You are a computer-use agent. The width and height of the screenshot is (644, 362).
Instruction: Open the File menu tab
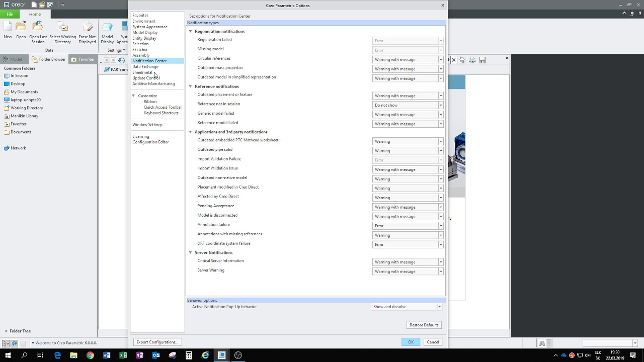coord(10,14)
